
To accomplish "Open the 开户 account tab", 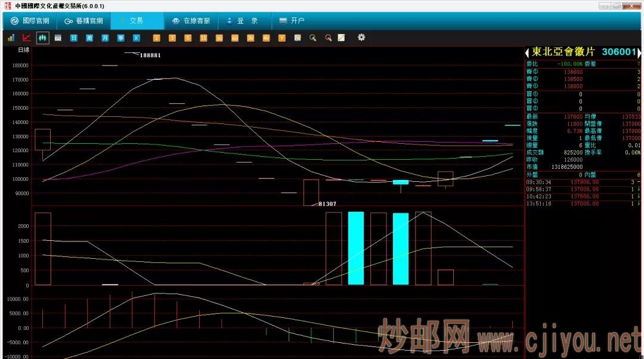I will (292, 20).
